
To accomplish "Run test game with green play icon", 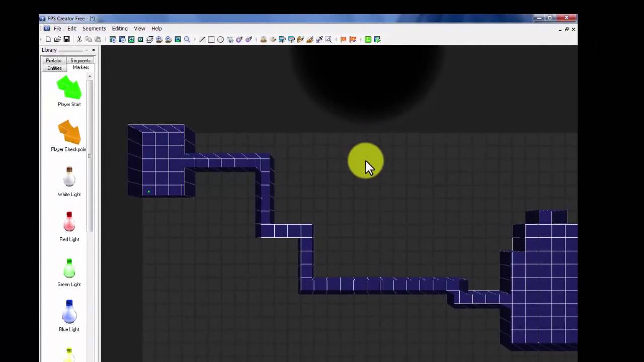I will click(377, 39).
